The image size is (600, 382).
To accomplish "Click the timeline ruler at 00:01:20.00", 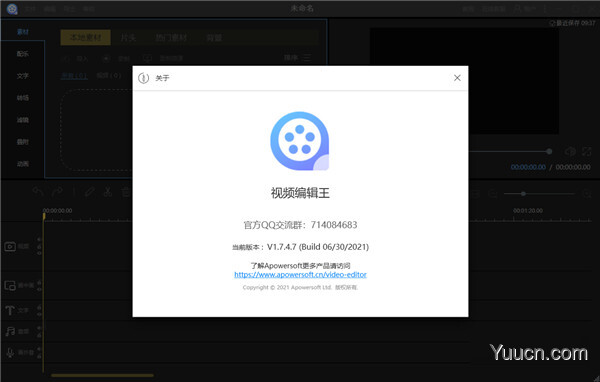I will pos(528,211).
